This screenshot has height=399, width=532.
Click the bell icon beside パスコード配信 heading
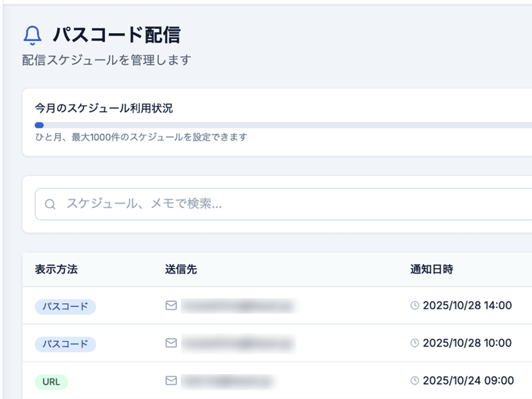click(x=32, y=36)
